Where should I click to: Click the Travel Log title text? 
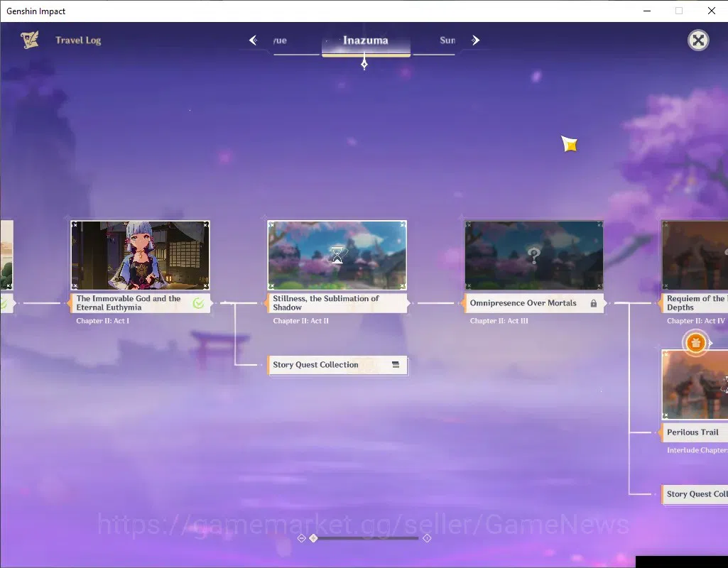(78, 40)
